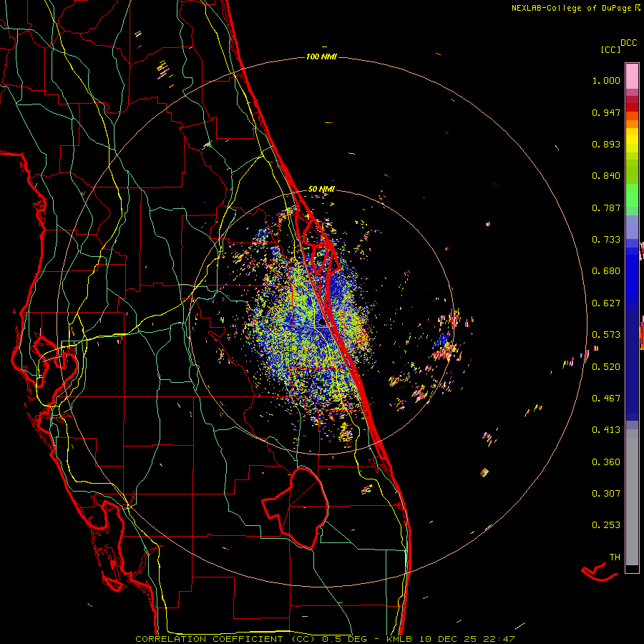
Task: Click the 22:47 time stamp
Action: [x=498, y=639]
